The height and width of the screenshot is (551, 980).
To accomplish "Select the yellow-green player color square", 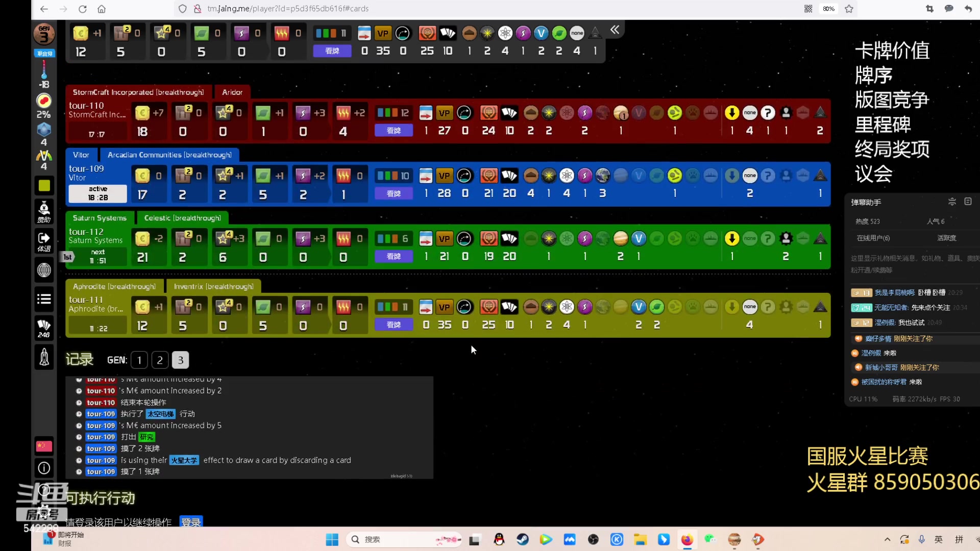I will [44, 186].
